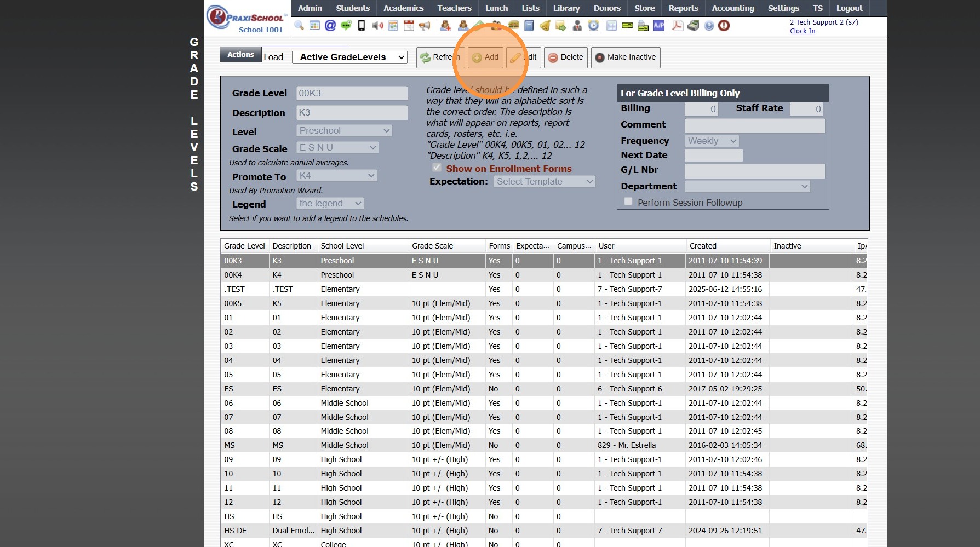This screenshot has height=547, width=980.
Task: Open the Accounting menu
Action: pyautogui.click(x=732, y=8)
